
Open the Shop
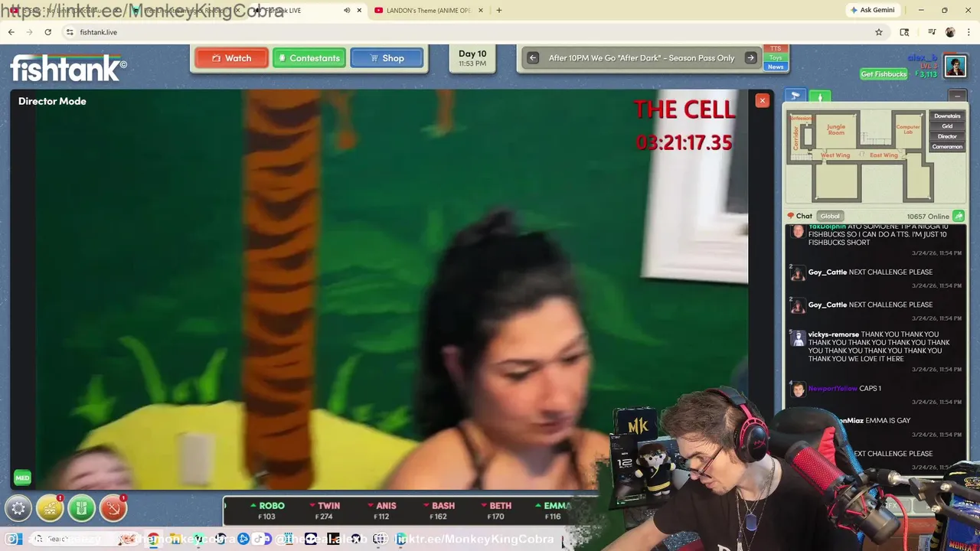point(387,58)
